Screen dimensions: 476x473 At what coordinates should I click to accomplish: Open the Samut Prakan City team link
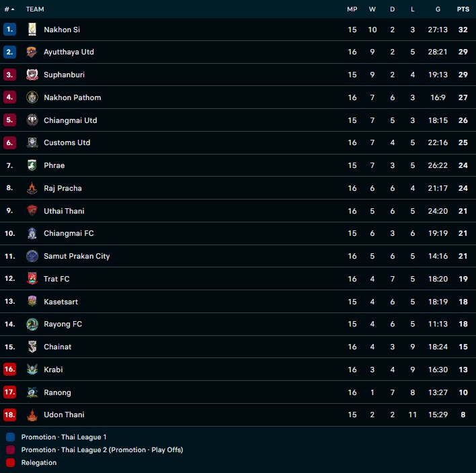(x=77, y=256)
